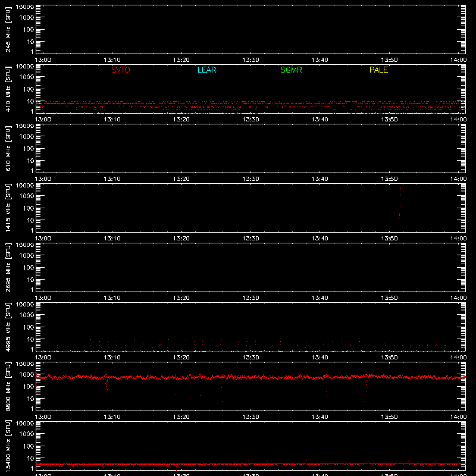Click the 100 y-axis label of 15400 MHz panel
The height and width of the screenshot is (476, 476).
click(x=29, y=446)
